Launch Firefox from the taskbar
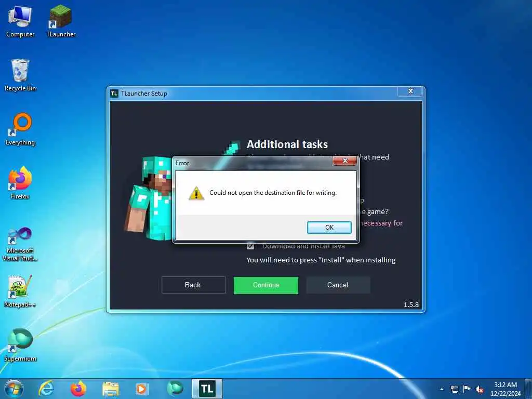The width and height of the screenshot is (532, 399). (x=78, y=389)
